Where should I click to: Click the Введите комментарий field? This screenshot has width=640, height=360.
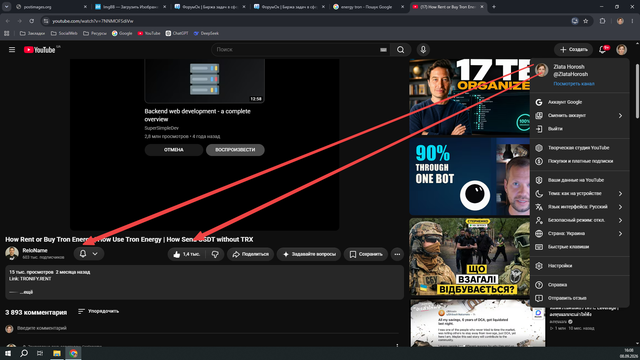pos(207,328)
